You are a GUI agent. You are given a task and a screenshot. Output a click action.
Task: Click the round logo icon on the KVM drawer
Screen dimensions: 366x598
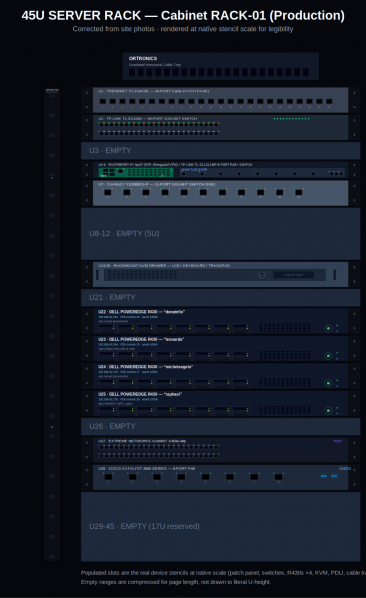(x=262, y=275)
